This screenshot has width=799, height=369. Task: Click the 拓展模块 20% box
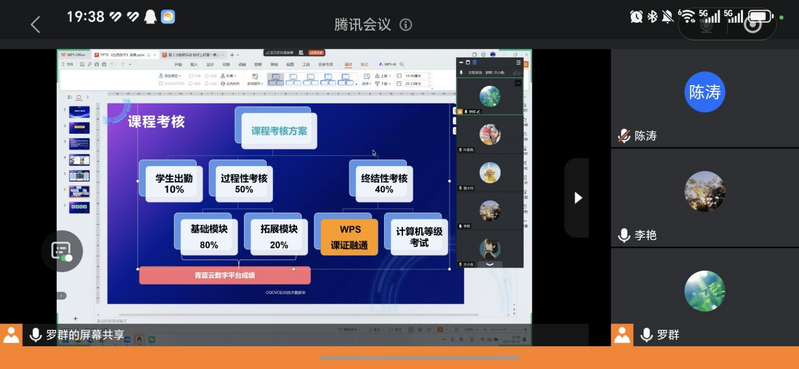279,236
